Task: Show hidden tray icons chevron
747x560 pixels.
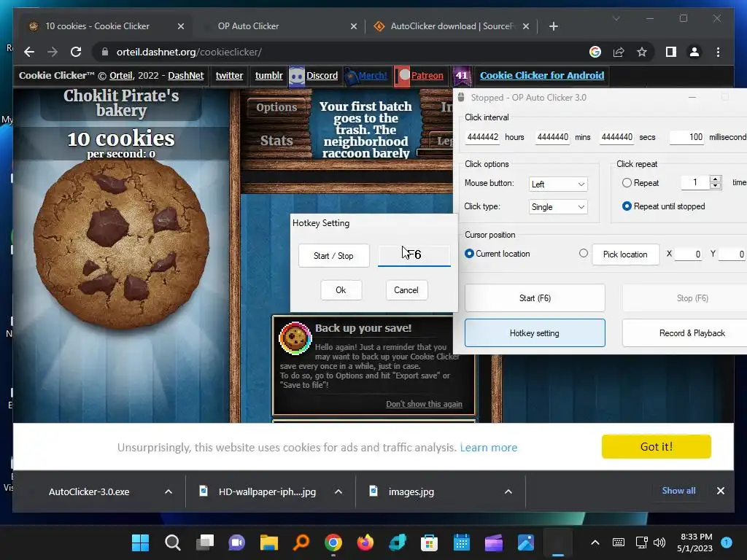Action: coord(595,542)
